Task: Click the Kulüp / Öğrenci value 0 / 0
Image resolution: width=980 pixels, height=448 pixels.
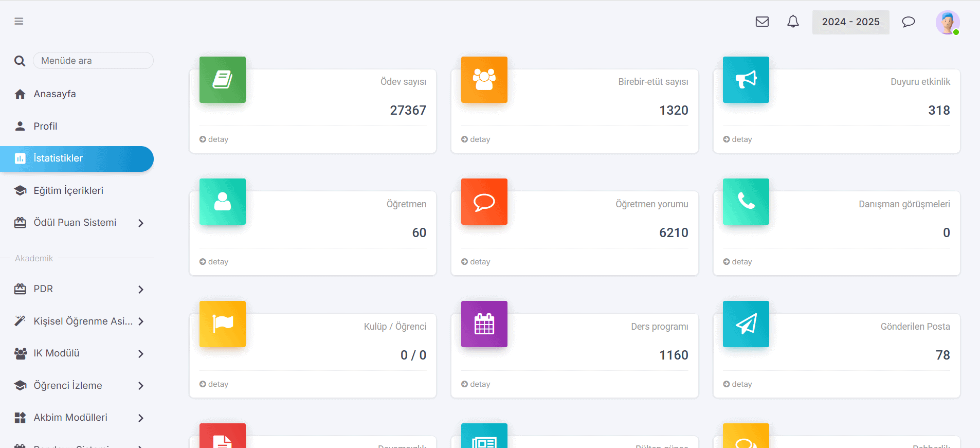Action: point(413,355)
